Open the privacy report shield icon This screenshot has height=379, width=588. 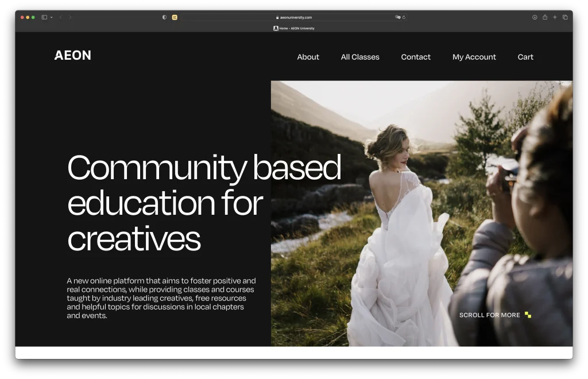165,17
